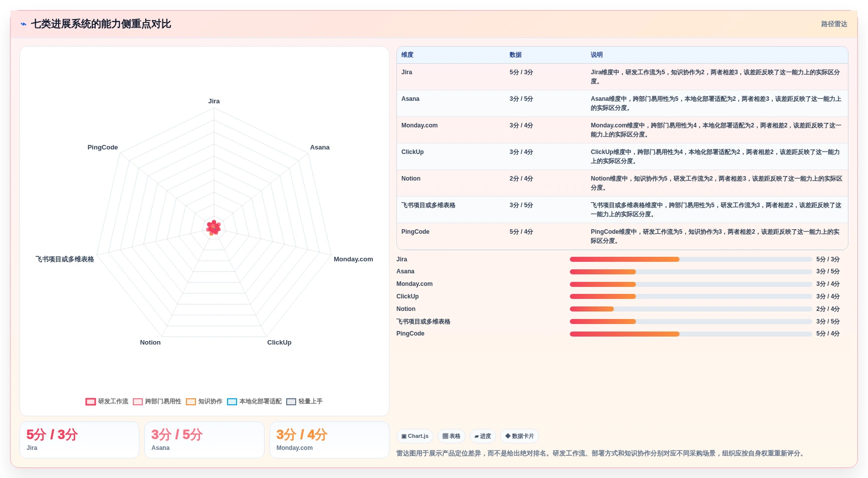868x478 pixels.
Task: Click the Monday.com axis label on radar chart
Action: tap(353, 259)
